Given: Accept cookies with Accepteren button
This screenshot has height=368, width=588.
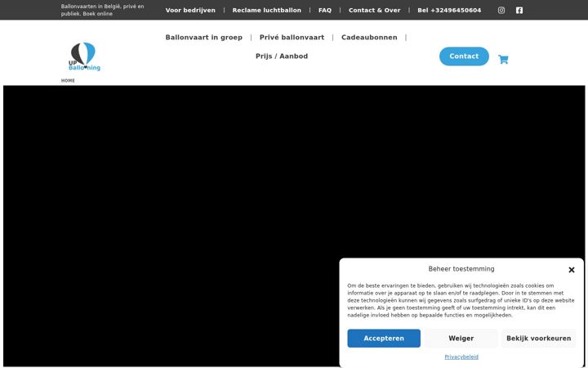Looking at the screenshot, I should [x=384, y=339].
